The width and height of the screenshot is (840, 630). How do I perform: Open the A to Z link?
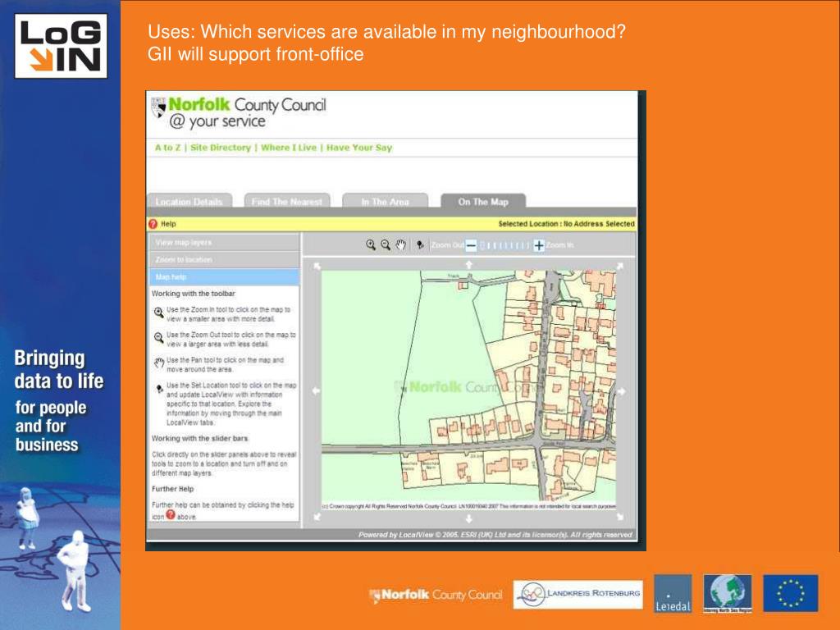pyautogui.click(x=167, y=148)
